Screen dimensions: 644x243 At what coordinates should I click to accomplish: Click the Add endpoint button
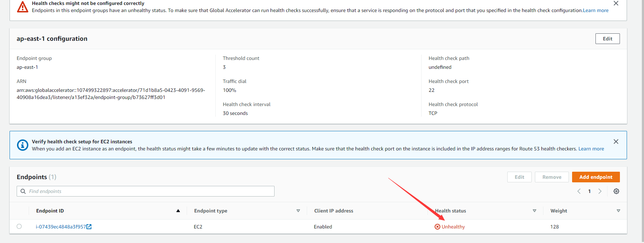tap(596, 177)
